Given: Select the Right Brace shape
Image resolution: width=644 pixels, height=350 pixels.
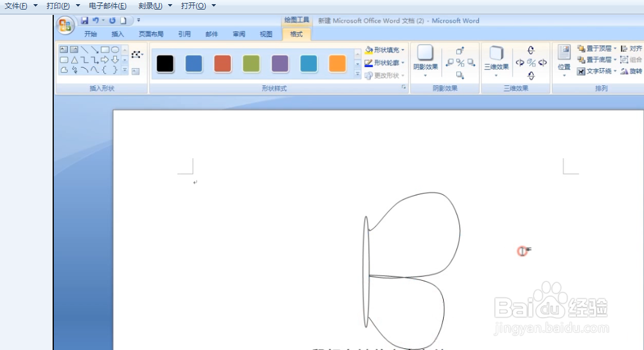Looking at the screenshot, I should (x=115, y=70).
